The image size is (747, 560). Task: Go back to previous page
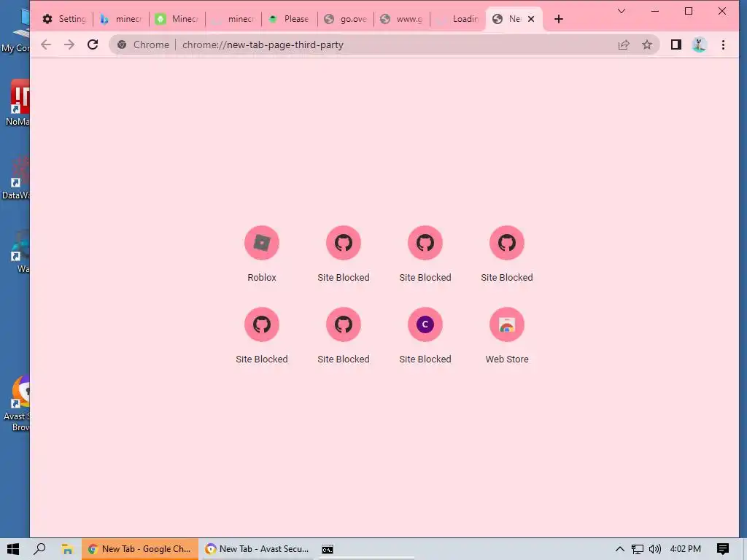tap(46, 44)
